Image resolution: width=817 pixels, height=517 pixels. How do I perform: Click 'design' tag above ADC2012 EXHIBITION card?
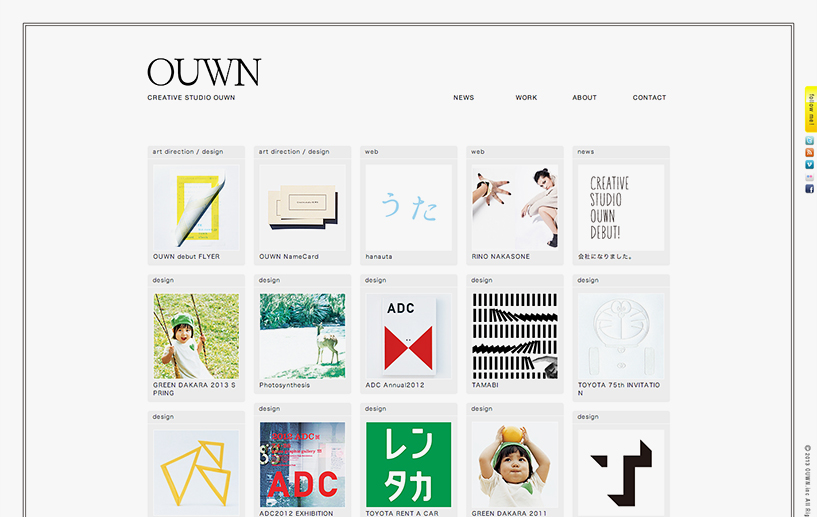[x=269, y=409]
